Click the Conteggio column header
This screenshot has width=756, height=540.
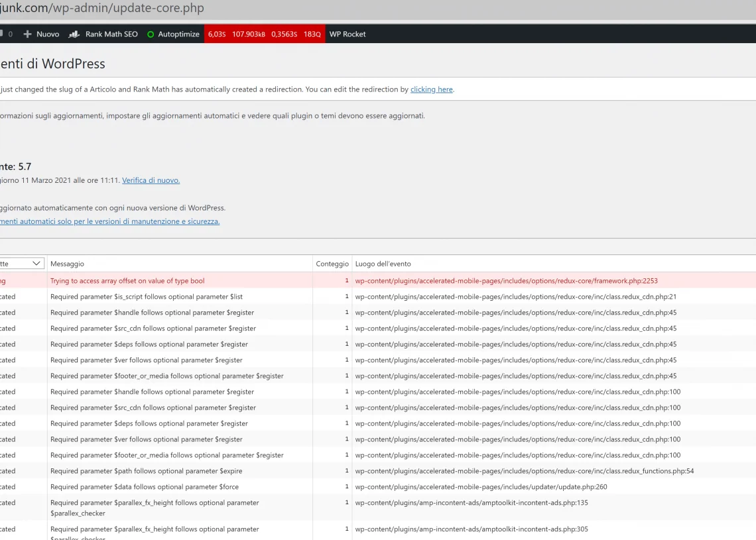click(332, 264)
